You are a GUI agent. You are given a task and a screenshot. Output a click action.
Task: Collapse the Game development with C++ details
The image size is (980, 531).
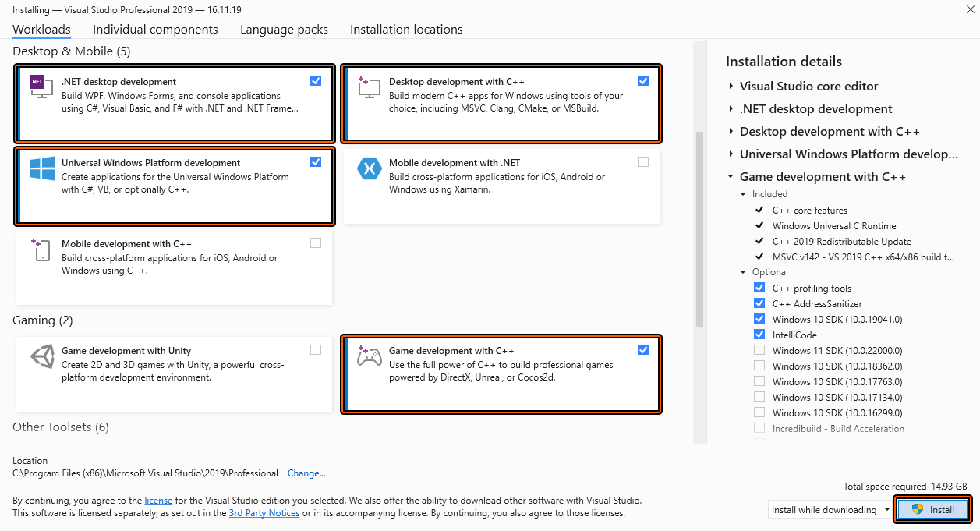[x=731, y=177]
